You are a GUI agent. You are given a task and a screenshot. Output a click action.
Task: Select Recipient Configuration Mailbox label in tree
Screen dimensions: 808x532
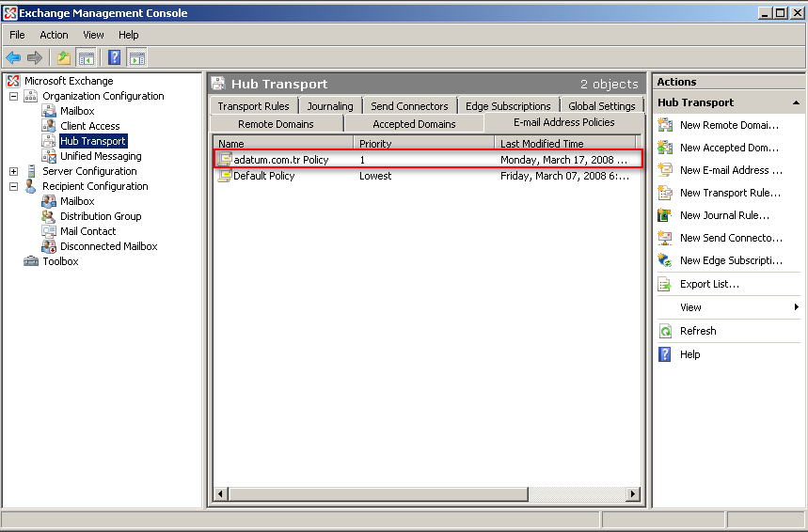tap(77, 201)
